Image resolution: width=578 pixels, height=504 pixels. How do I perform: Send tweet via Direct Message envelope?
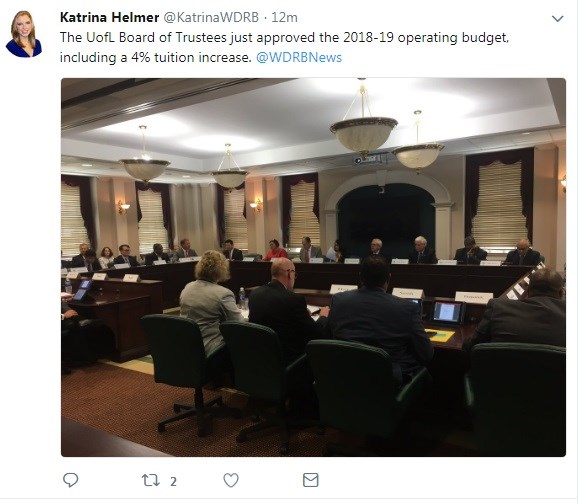[x=310, y=480]
